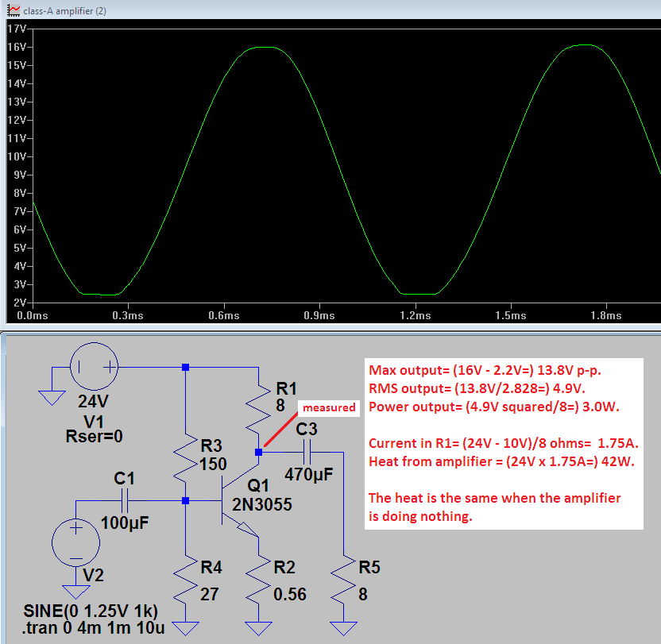
Task: Click the C3 designator label
Action: pyautogui.click(x=307, y=429)
